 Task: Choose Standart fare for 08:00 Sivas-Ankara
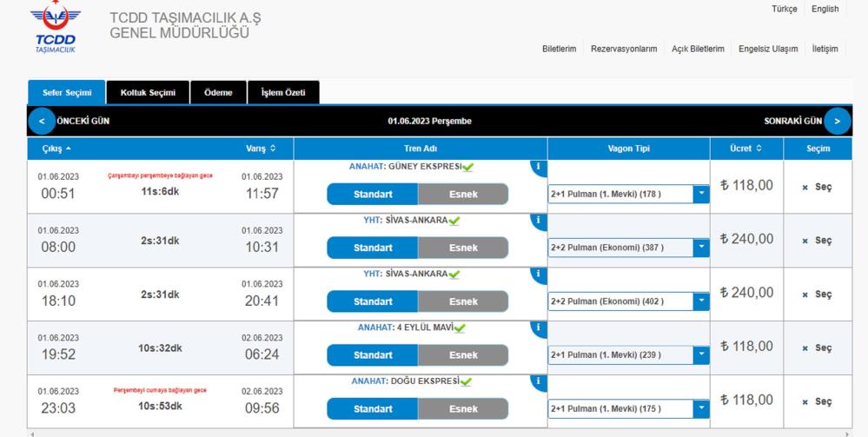coord(373,248)
